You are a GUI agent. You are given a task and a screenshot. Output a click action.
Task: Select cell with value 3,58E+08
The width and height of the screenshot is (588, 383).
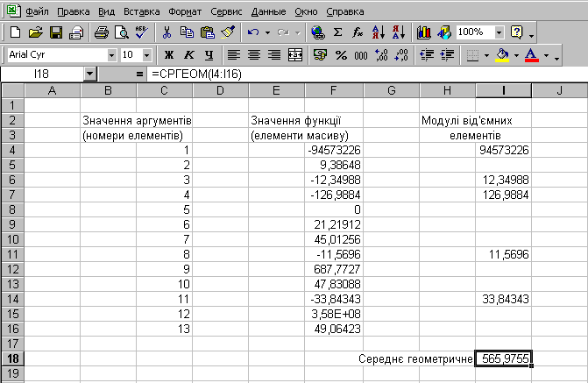(x=334, y=314)
